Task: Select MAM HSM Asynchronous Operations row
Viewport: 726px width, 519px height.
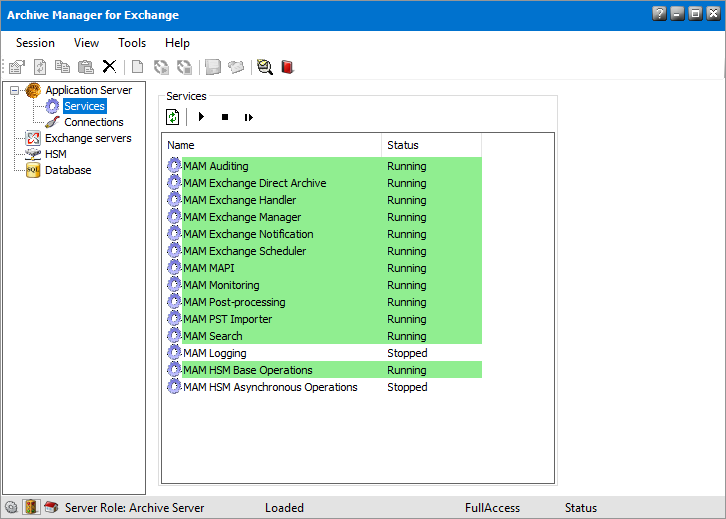Action: click(x=269, y=387)
